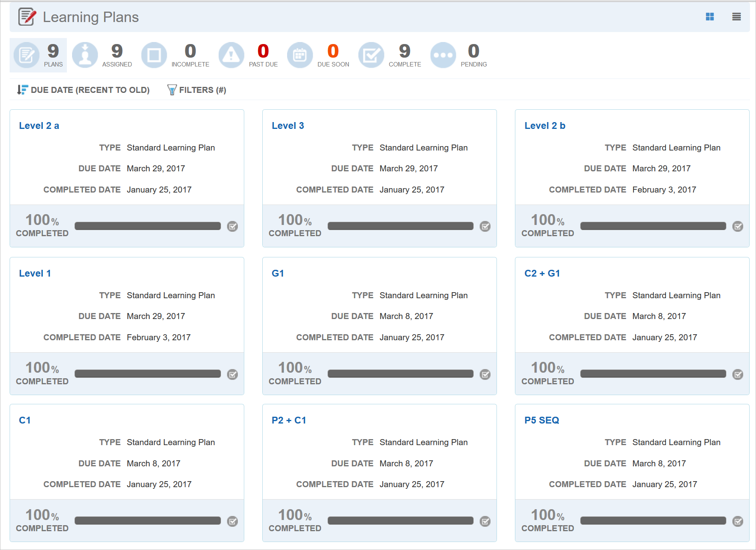756x550 pixels.
Task: Open the C2 + G1 learning plan
Action: [x=542, y=273]
